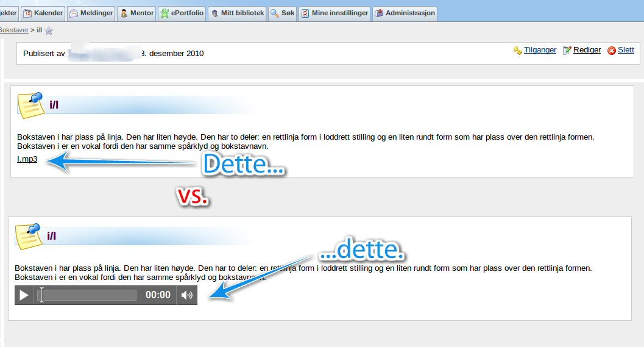Screen dimensions: 644x347
Task: Go to the ePortfolio tab
Action: click(x=182, y=13)
